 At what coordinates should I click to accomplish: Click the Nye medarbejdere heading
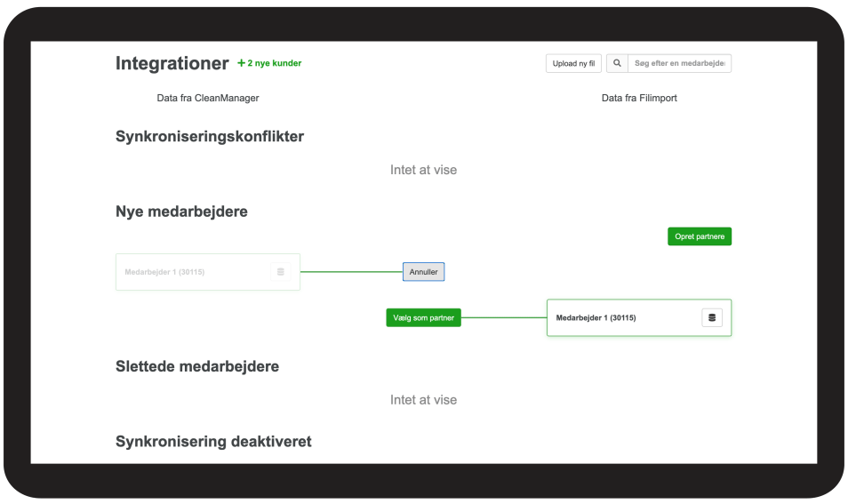click(181, 212)
